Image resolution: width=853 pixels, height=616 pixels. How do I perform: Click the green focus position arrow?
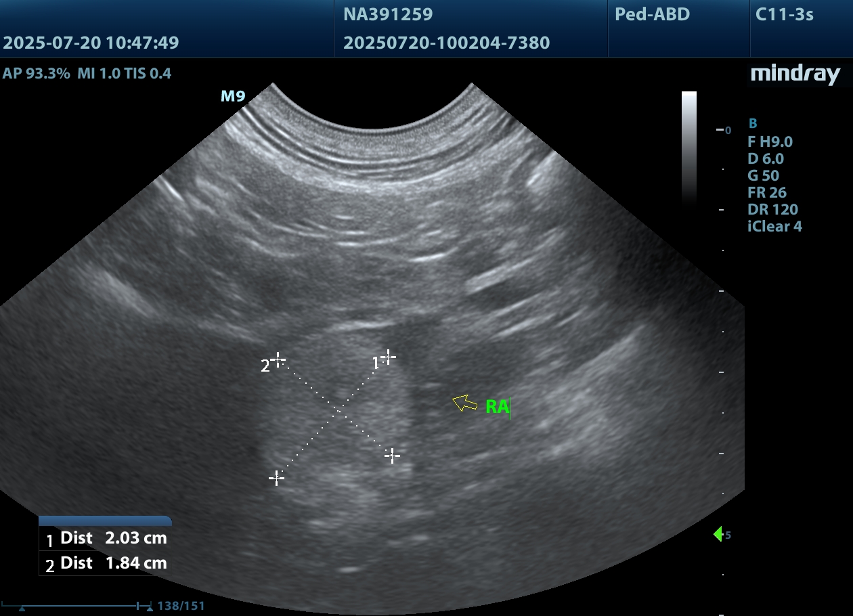(x=718, y=535)
